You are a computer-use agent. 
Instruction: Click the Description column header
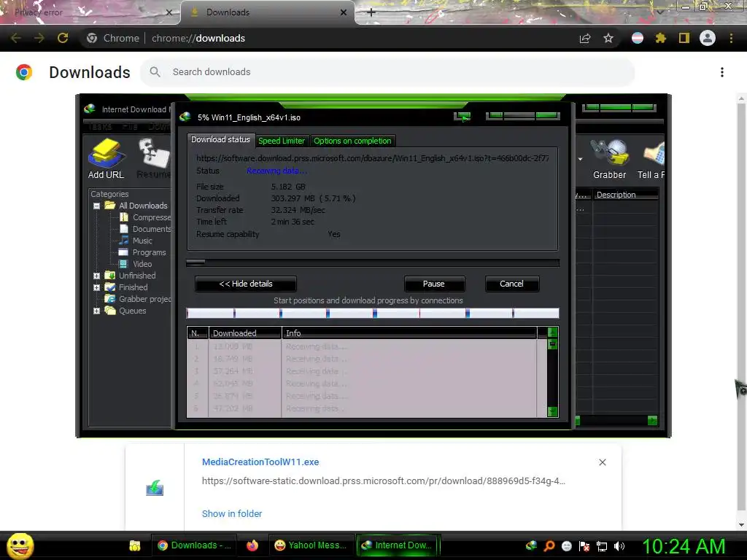click(626, 195)
